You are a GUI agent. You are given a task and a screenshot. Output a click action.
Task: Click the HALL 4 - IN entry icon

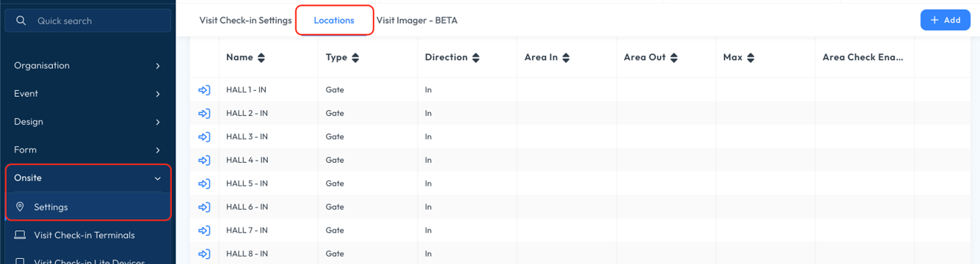point(204,161)
